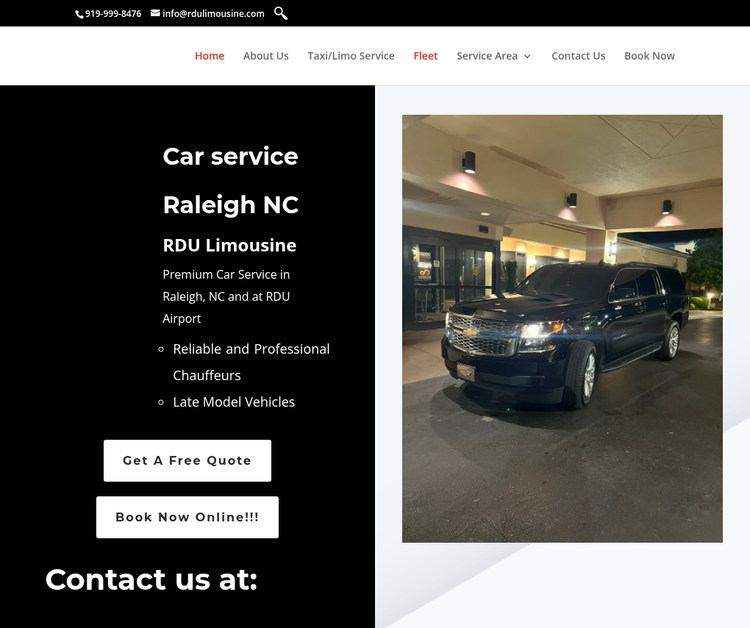Click the black SUV photo
Image resolution: width=750 pixels, height=628 pixels.
pyautogui.click(x=562, y=329)
